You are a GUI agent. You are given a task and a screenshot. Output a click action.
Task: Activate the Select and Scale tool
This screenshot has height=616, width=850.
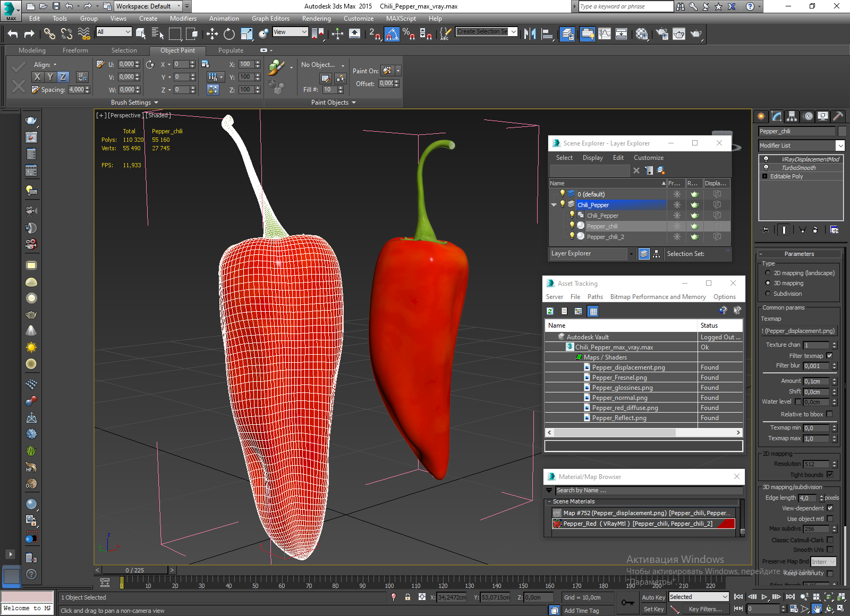[x=246, y=34]
